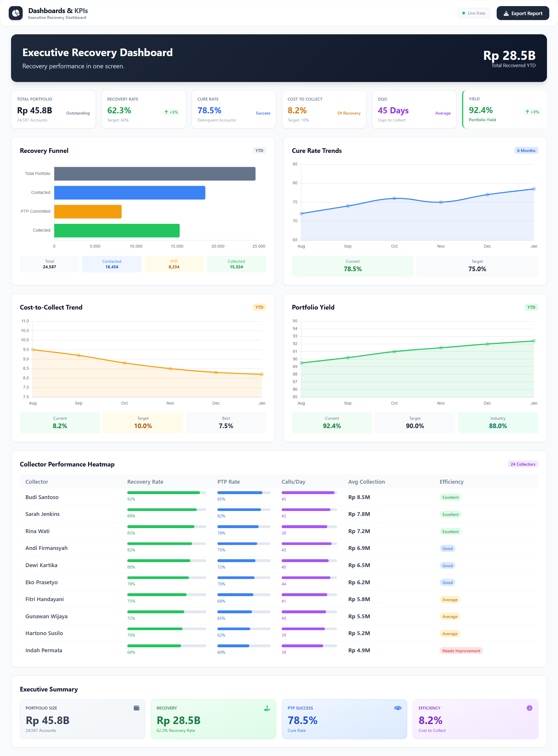558x756 pixels.
Task: Click the YTD badge on Portfolio Yield
Action: click(x=531, y=307)
